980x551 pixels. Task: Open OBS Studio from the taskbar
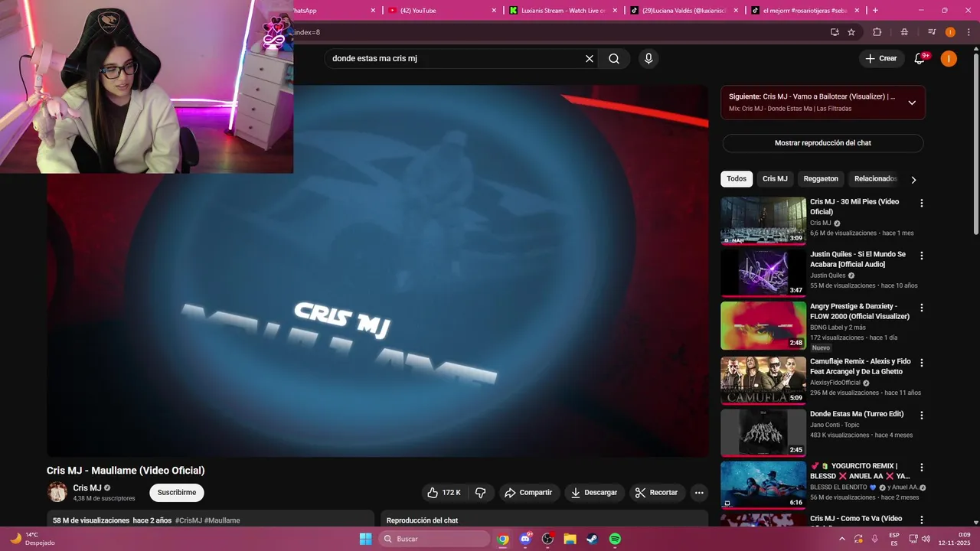coord(547,539)
